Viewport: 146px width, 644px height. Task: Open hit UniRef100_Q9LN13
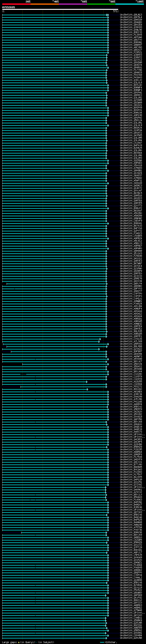point(131,15)
